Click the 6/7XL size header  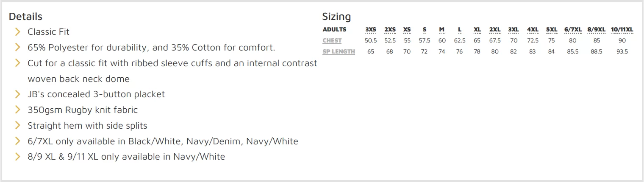tap(573, 30)
